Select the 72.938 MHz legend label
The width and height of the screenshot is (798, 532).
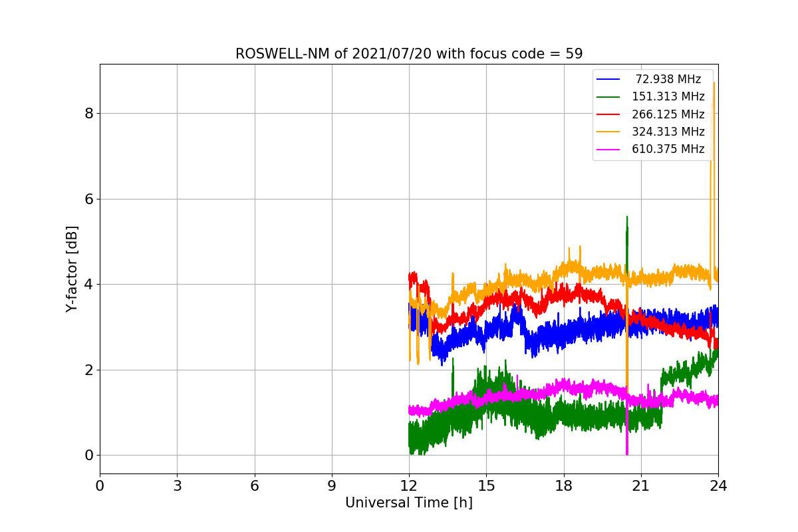tap(668, 79)
